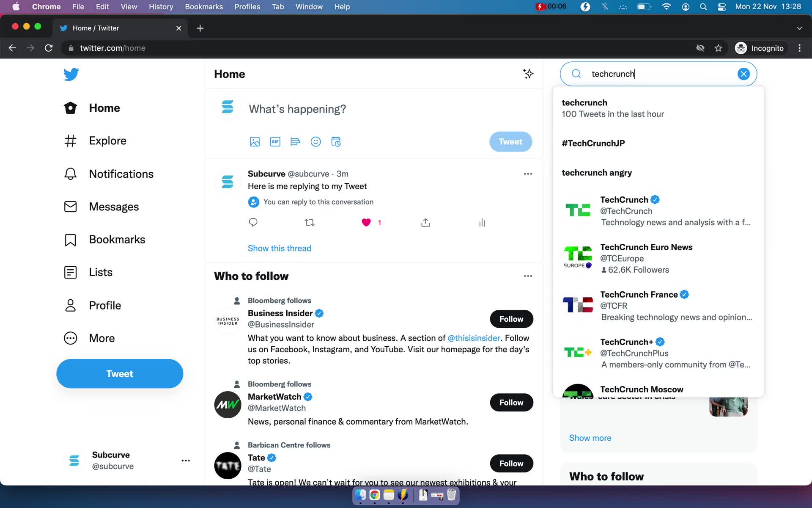Follow Business Insider
812x508 pixels.
pos(511,319)
